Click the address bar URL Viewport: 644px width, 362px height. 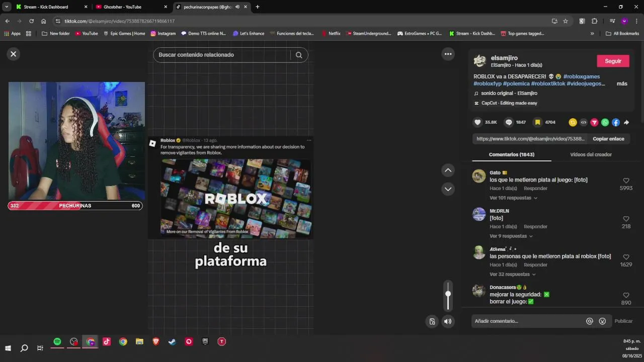(x=119, y=21)
